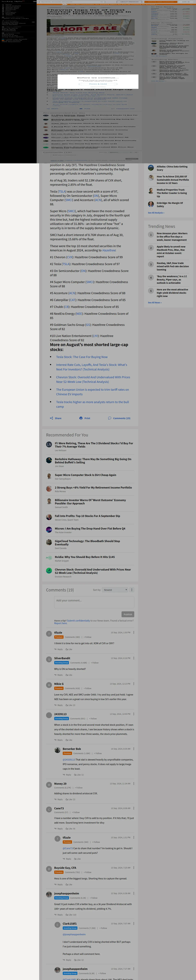196x980 pixels.
Task: Click Berserker Bob's profile avatar
Action: [x=57, y=750]
